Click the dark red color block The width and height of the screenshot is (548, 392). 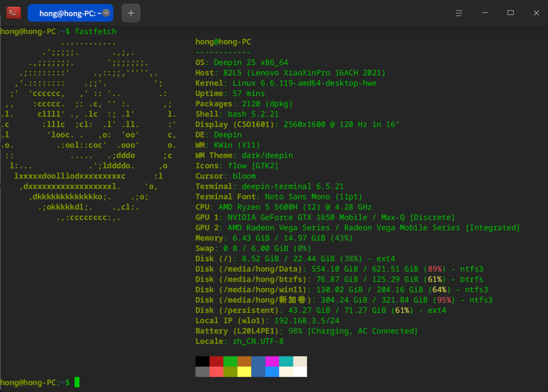[x=216, y=361]
